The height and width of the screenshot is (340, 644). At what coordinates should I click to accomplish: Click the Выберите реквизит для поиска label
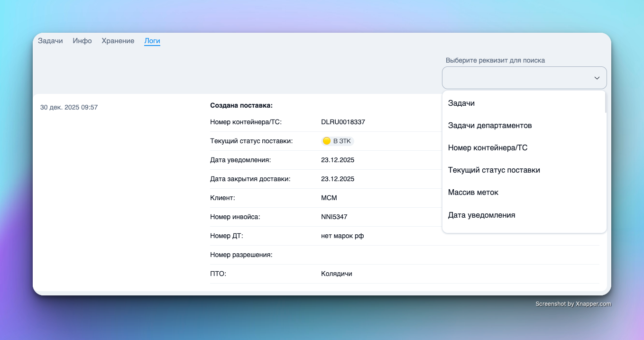495,60
